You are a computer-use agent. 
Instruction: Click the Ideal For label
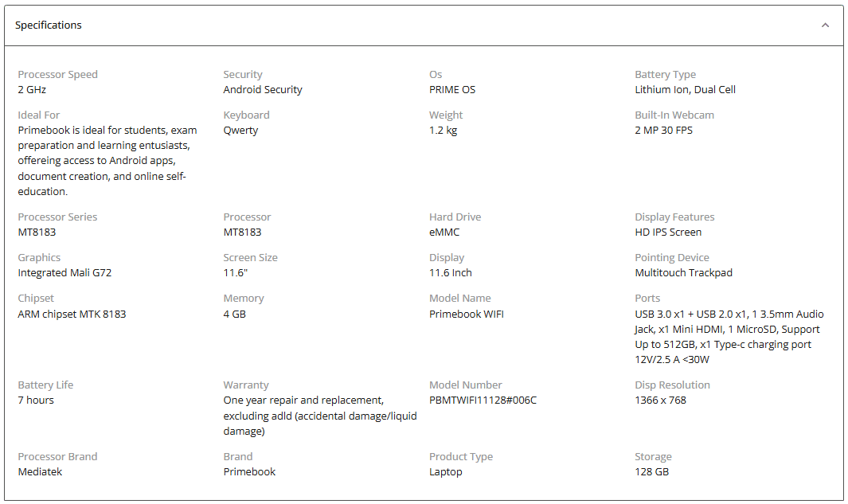tap(39, 115)
